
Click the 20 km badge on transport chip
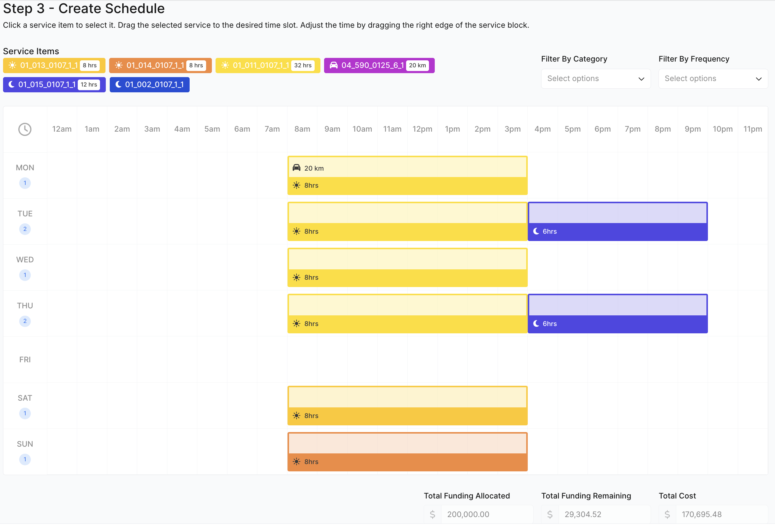(x=417, y=65)
